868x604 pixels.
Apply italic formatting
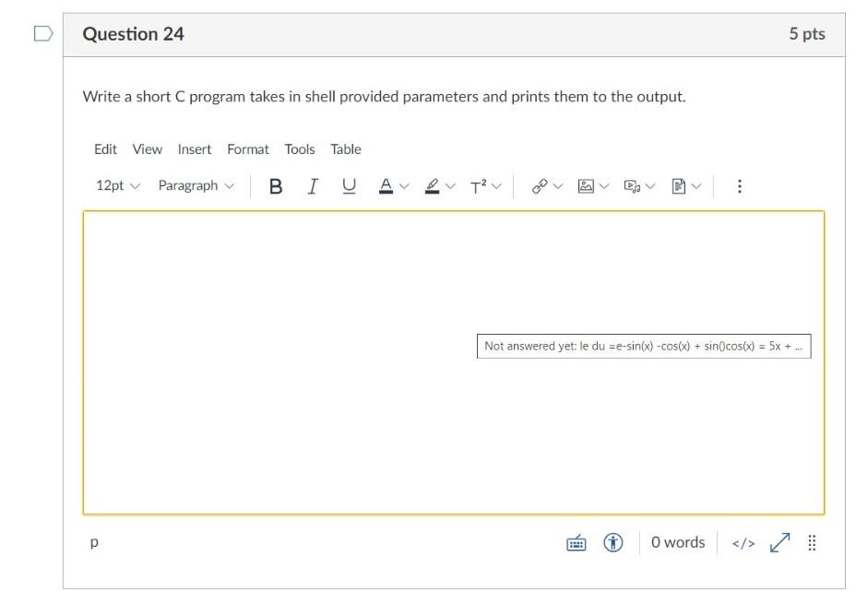[312, 185]
